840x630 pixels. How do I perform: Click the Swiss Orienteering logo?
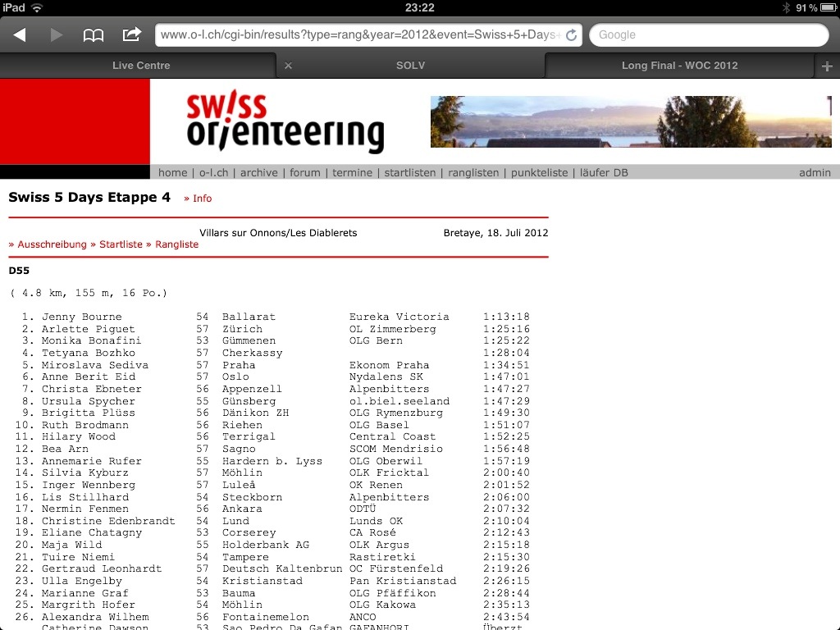click(285, 122)
